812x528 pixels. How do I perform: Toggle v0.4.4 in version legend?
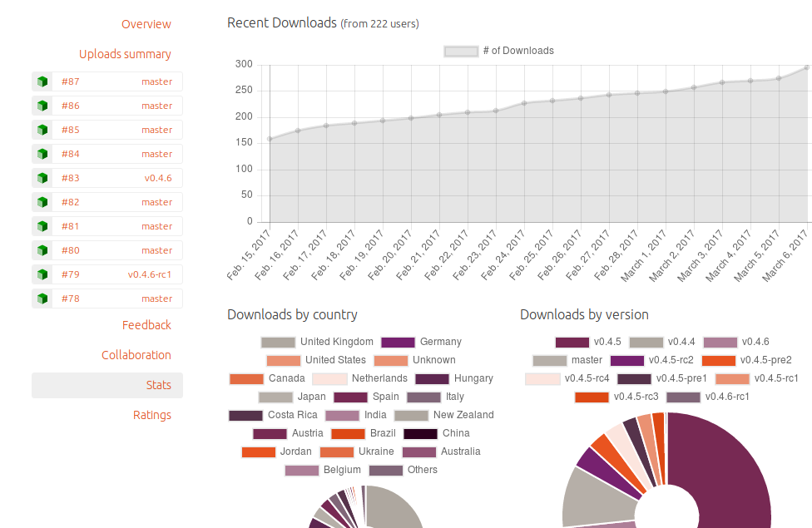(661, 342)
